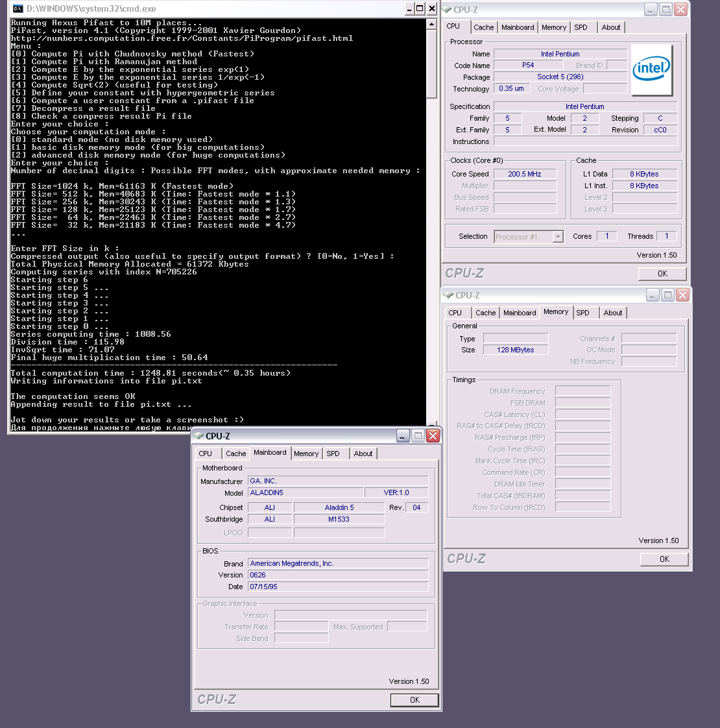Click the chipset Rev. value 04
This screenshot has width=720, height=728.
click(417, 507)
